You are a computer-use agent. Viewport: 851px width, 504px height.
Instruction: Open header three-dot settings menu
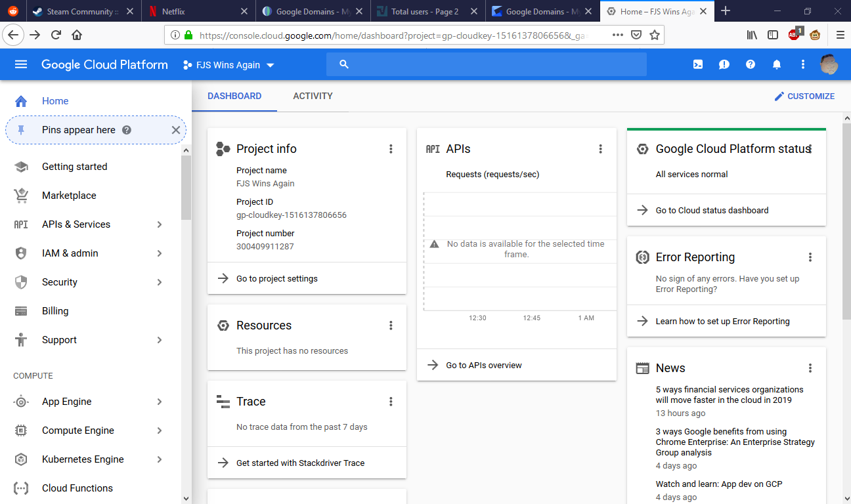[x=803, y=64]
